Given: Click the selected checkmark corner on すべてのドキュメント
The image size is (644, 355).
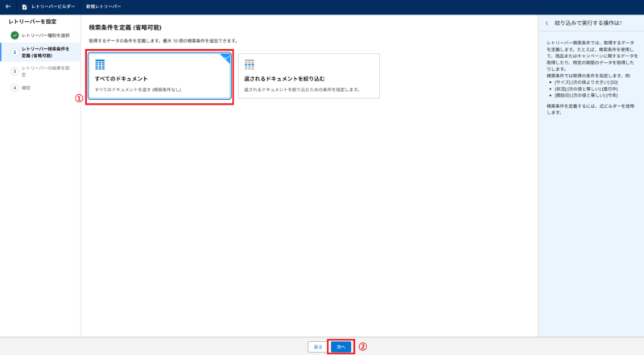Looking at the screenshot, I should 226,57.
